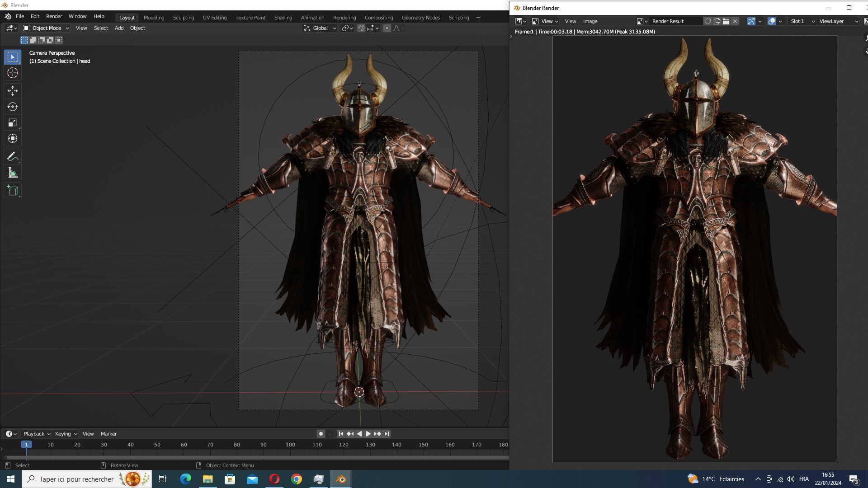Select the Select Box tool
Screen dimensions: 868x488
point(13,57)
